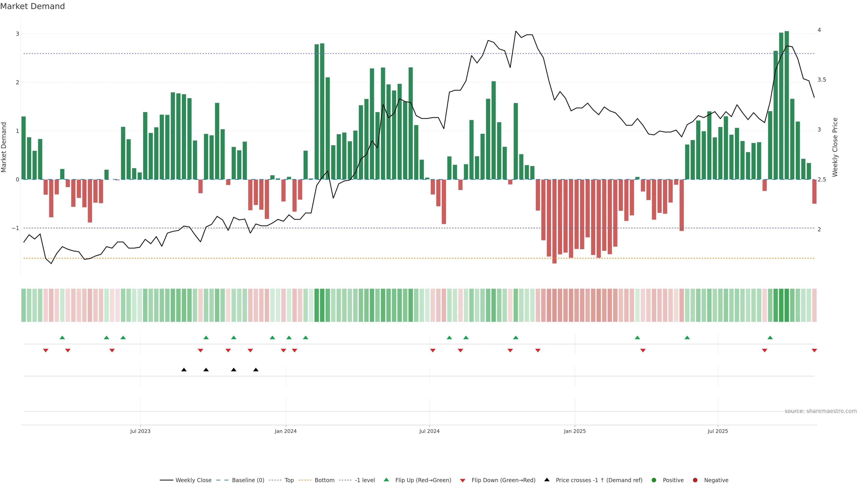This screenshot has width=868, height=488.
Task: Hide the Top dotted line via legend
Action: [289, 480]
